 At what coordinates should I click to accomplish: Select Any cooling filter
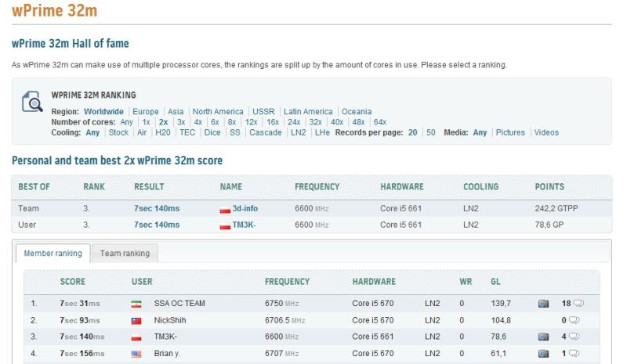92,132
